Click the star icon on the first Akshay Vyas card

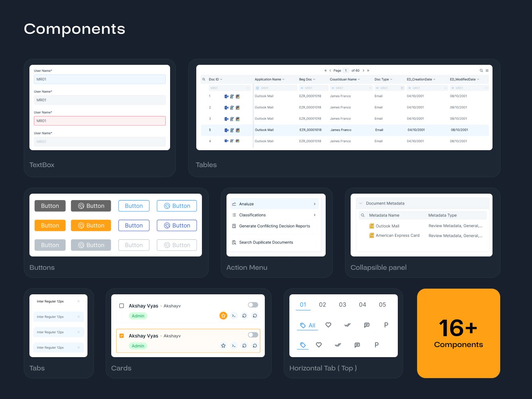(x=223, y=316)
